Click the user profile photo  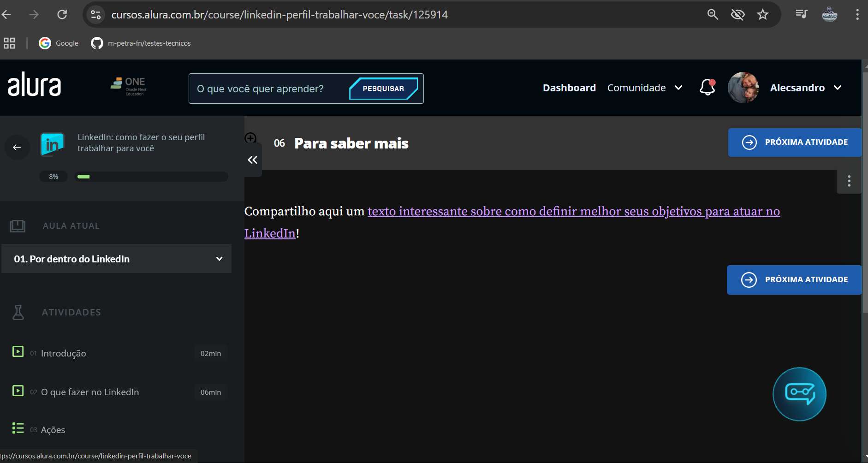pos(743,88)
